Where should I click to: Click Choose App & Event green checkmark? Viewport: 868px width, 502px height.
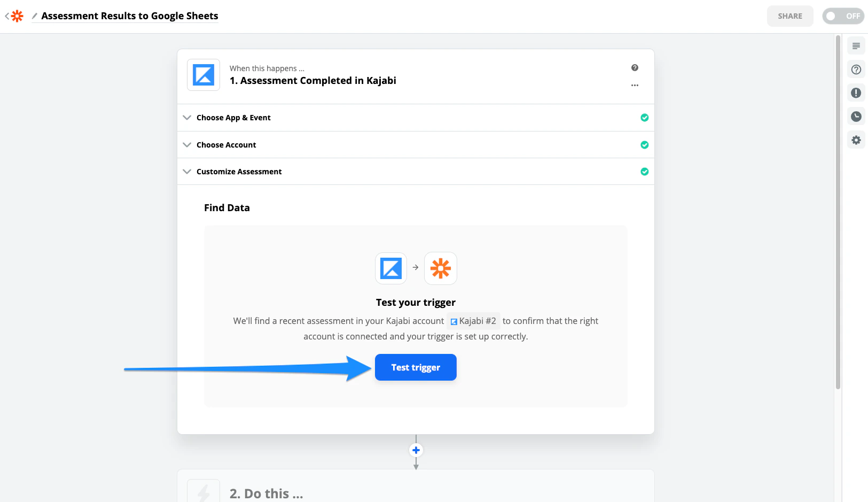point(645,118)
